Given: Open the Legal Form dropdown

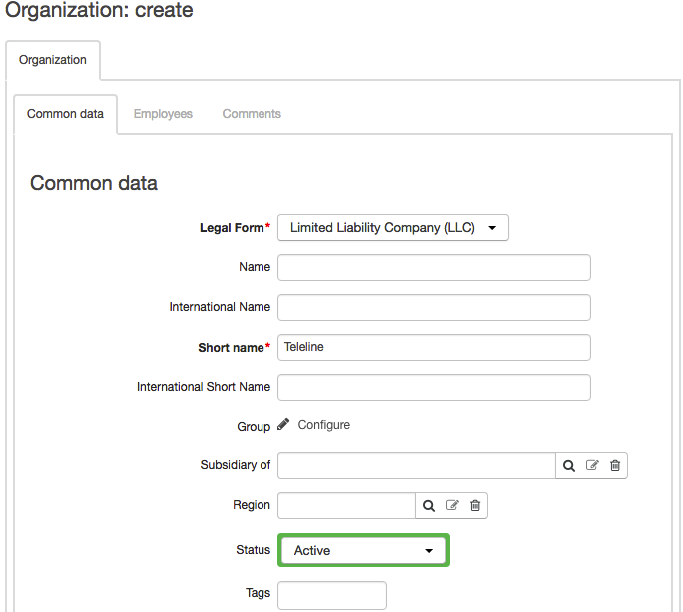Looking at the screenshot, I should [393, 227].
